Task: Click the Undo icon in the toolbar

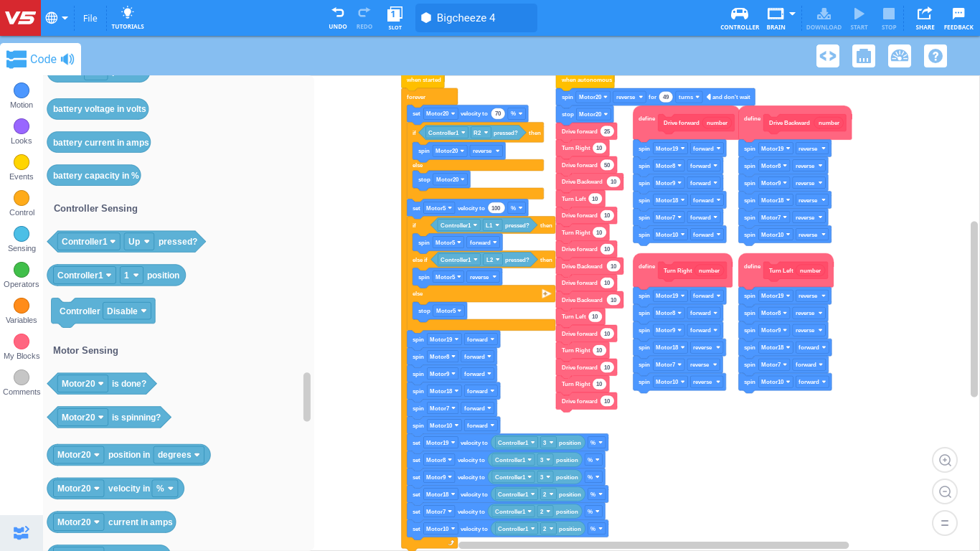Action: [x=337, y=18]
